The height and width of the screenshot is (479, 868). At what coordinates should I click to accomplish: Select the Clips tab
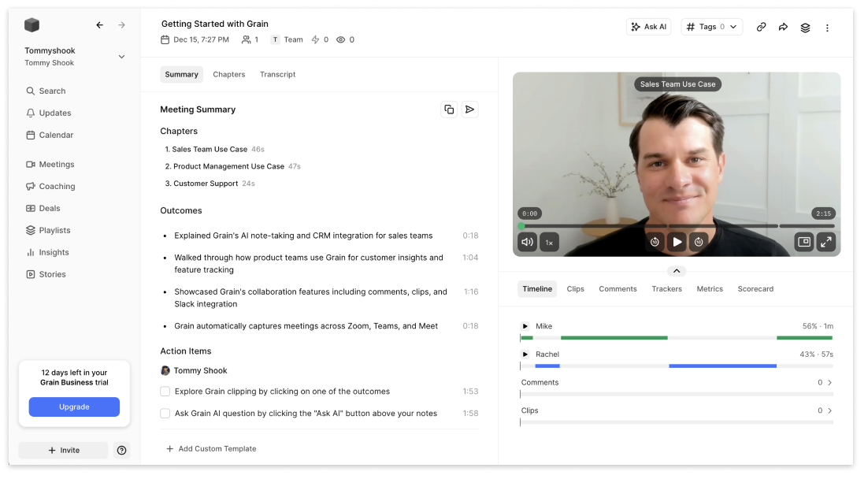(576, 289)
